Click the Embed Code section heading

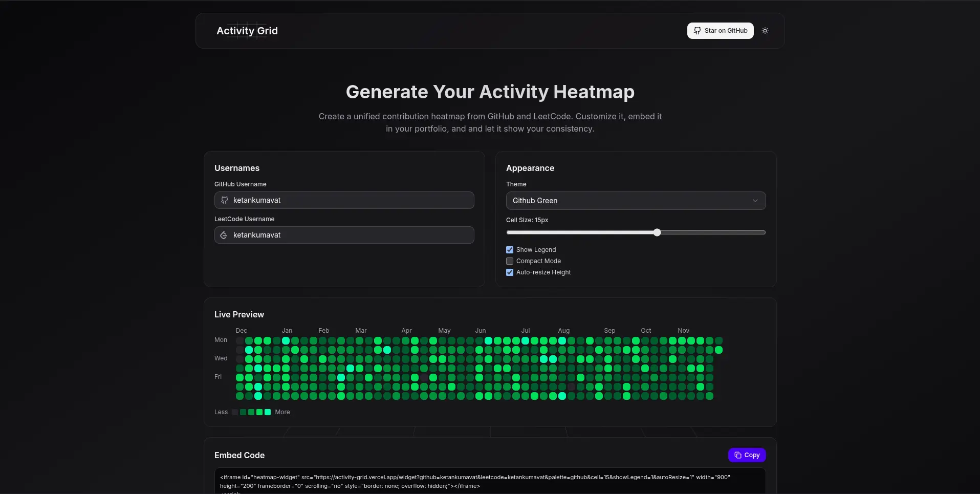pyautogui.click(x=239, y=455)
